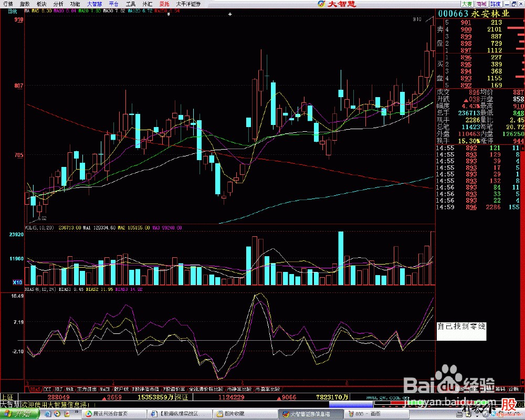
Task: Click the 上证 index label in status bar
Action: coord(7,397)
